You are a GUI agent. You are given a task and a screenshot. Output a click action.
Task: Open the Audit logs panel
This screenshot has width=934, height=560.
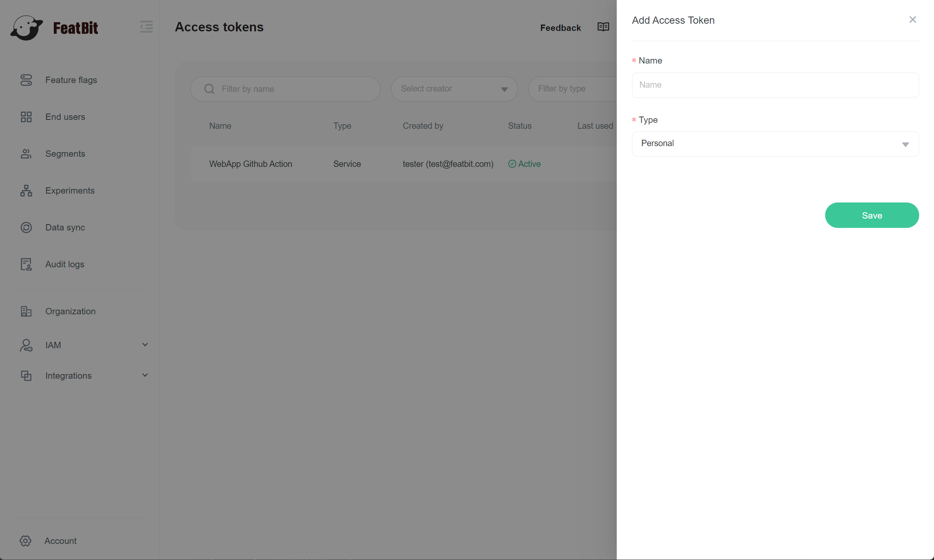(64, 264)
